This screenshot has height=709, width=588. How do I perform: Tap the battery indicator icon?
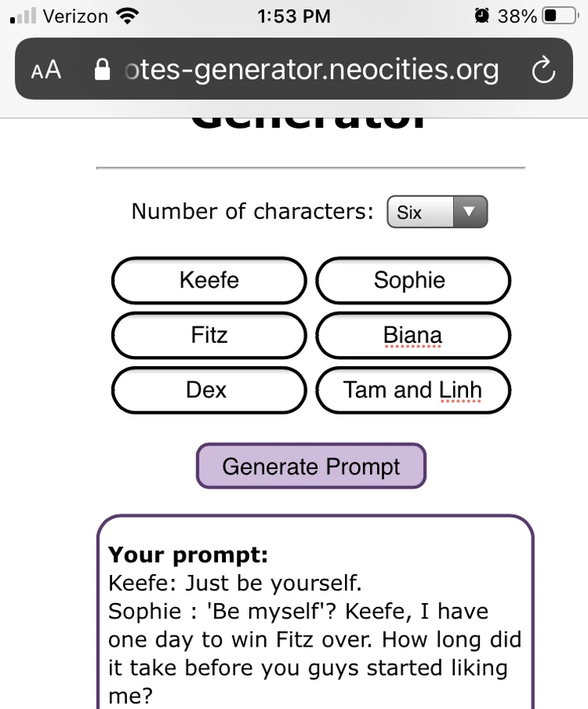(x=560, y=16)
